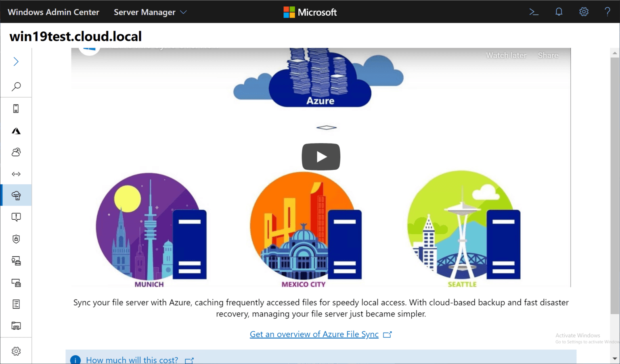This screenshot has width=620, height=364.
Task: Open the search tools field in the sidebar
Action: coord(16,86)
